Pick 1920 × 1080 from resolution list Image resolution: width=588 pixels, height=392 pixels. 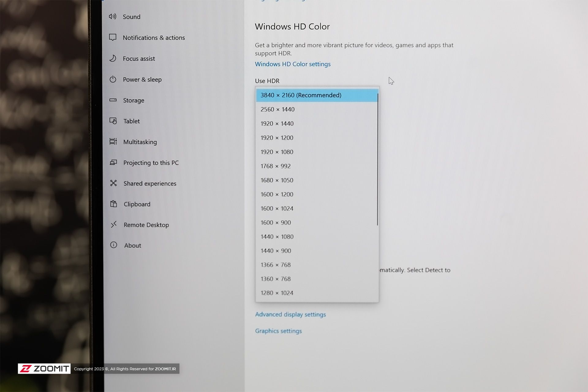277,152
